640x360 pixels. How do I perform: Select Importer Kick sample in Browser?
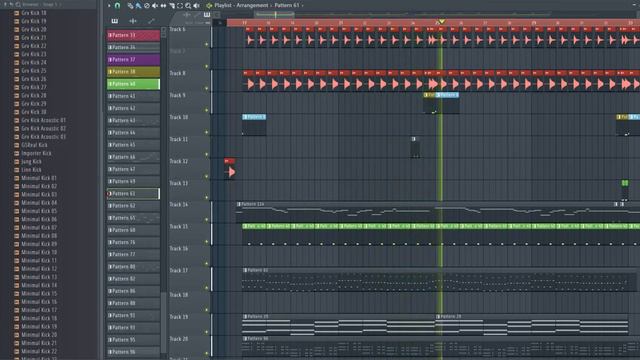pos(36,153)
